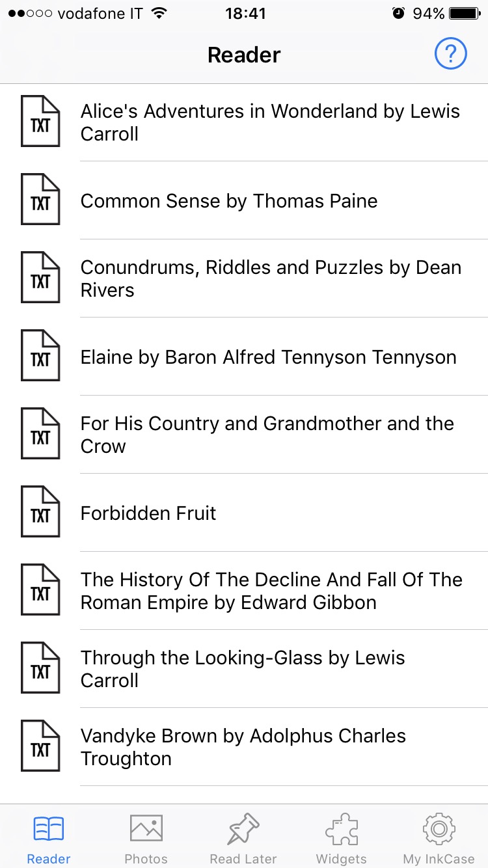
Task: Open Alice's Adventures in Wonderland book
Action: click(270, 122)
